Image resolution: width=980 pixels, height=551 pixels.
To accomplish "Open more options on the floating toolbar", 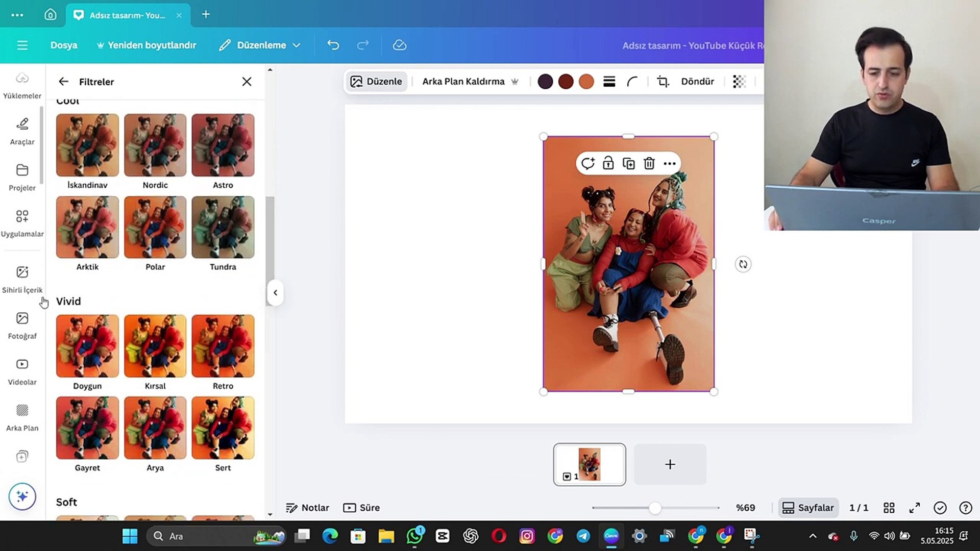I will pyautogui.click(x=670, y=164).
